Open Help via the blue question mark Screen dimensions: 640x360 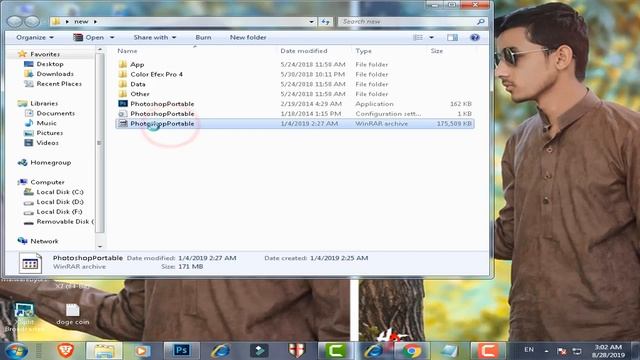click(x=475, y=38)
